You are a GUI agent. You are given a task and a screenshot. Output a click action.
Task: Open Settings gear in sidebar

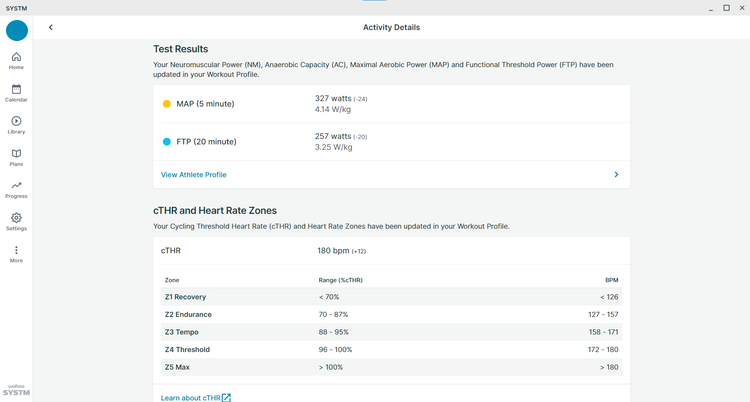(x=16, y=222)
